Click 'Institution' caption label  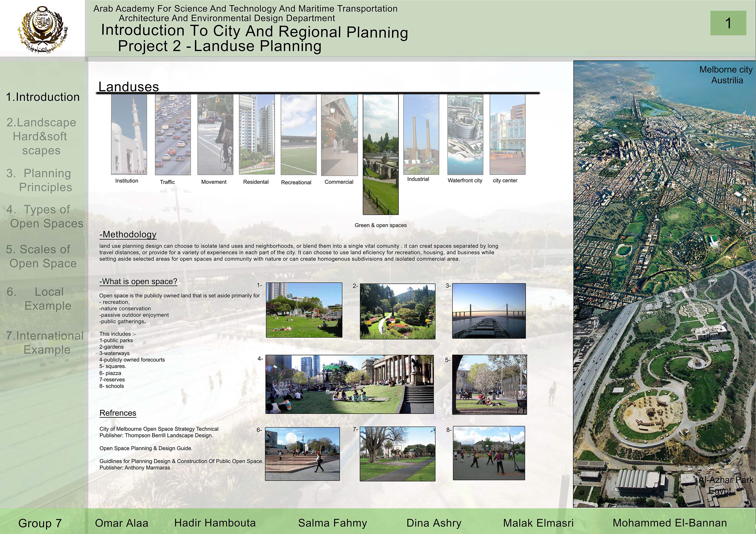pos(127,181)
